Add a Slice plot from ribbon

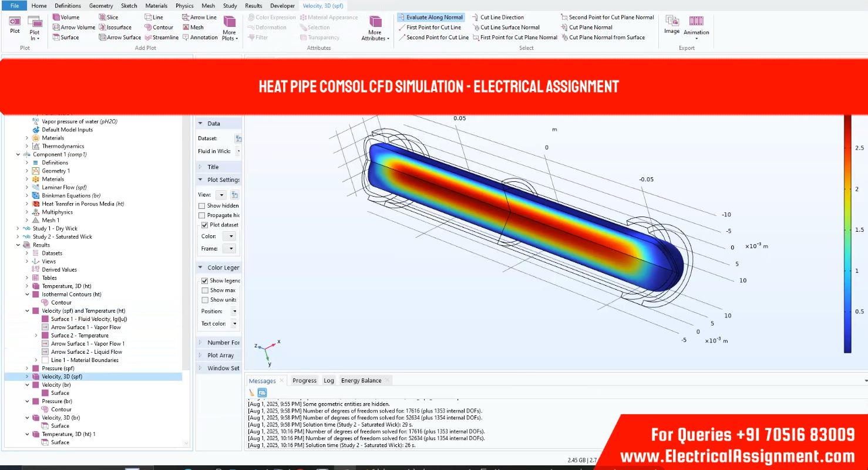click(103, 18)
